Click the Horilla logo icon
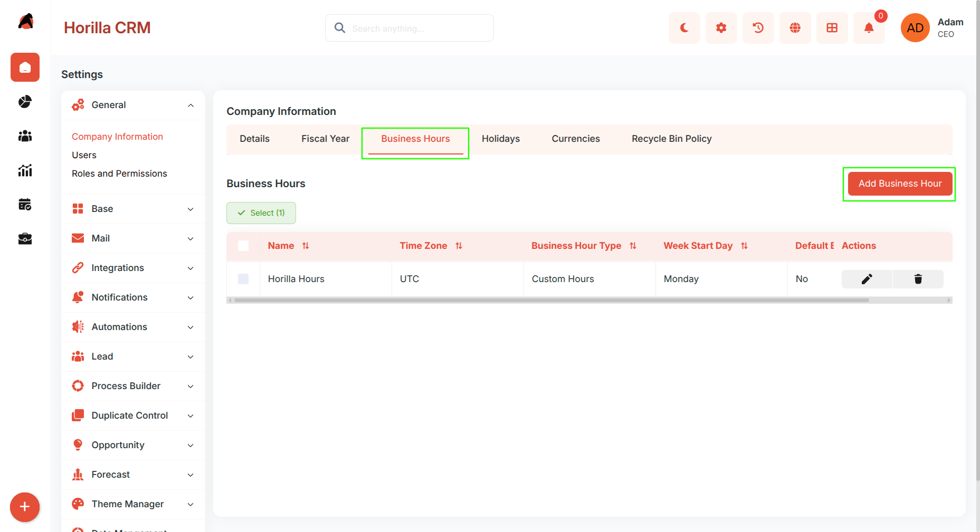This screenshot has height=532, width=980. (25, 22)
